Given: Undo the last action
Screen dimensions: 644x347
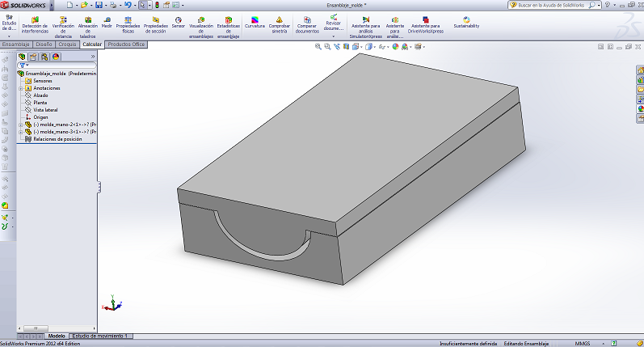Looking at the screenshot, I should 128,5.
